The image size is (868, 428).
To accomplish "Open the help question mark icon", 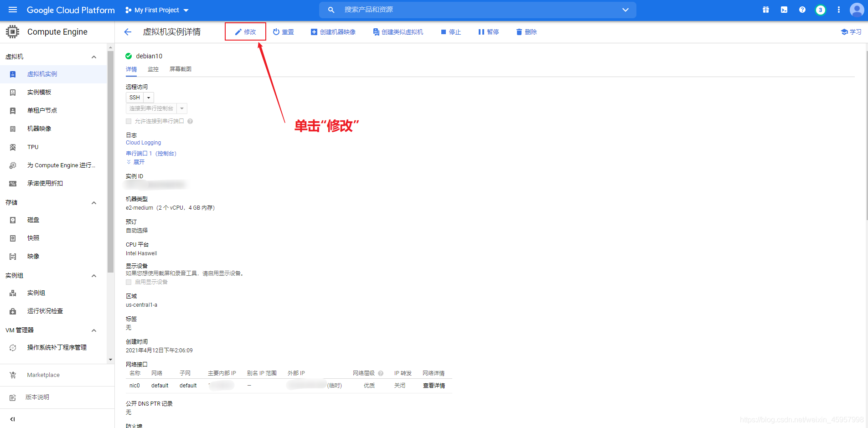I will tap(802, 10).
